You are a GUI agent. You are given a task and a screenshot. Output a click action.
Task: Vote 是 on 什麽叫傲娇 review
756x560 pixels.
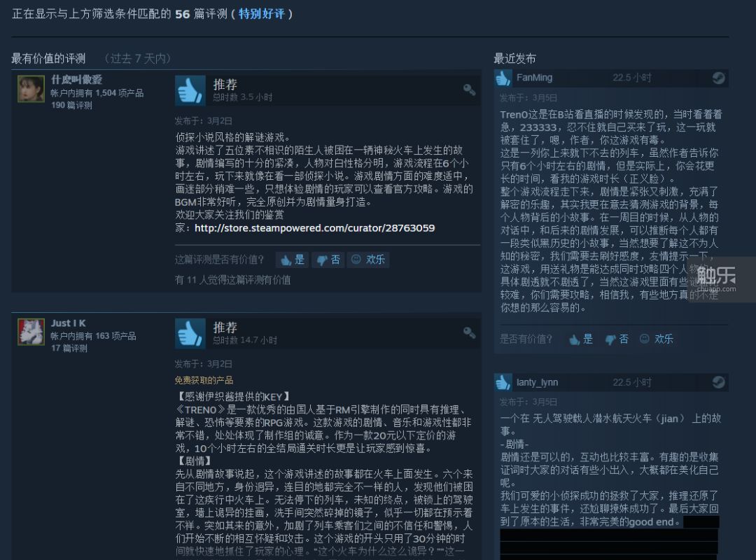coord(293,260)
